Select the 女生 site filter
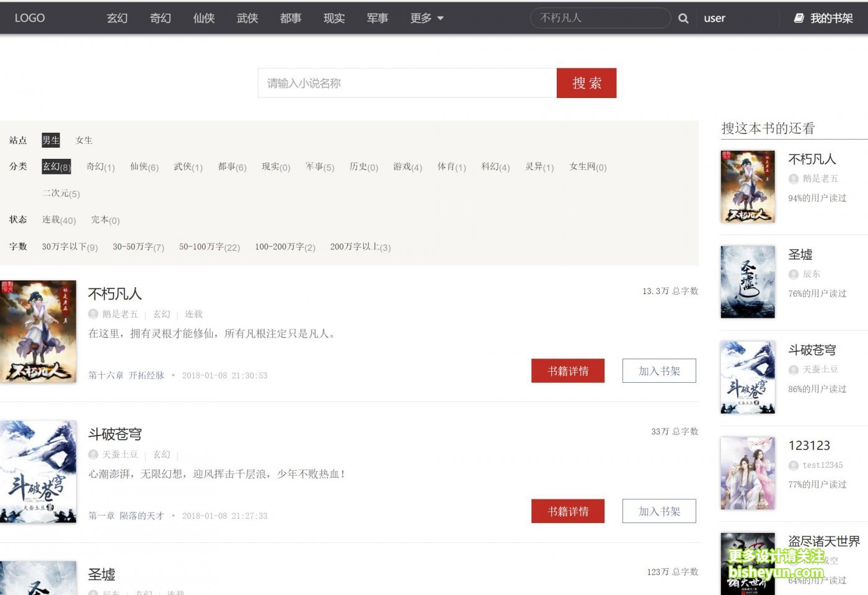The height and width of the screenshot is (595, 868). click(x=84, y=140)
